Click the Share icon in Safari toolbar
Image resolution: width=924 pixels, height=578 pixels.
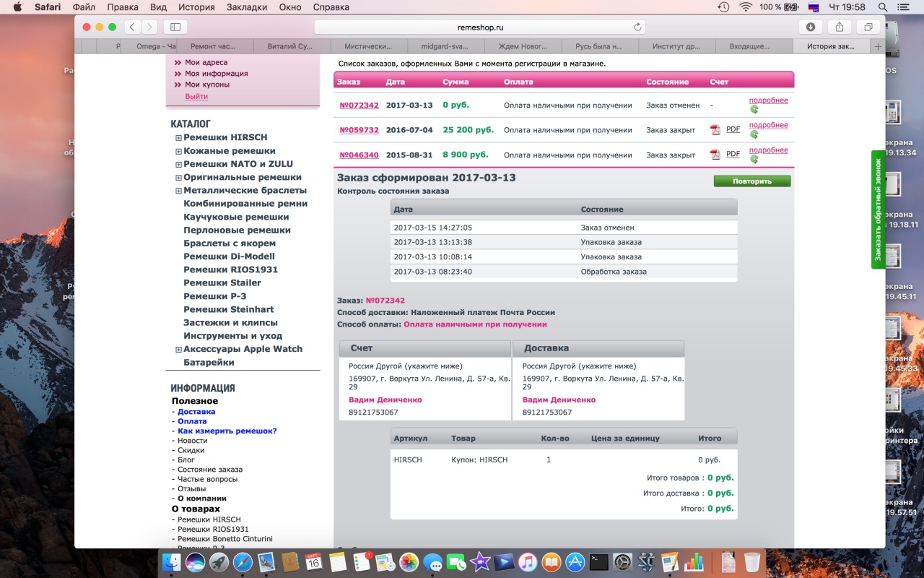point(840,27)
